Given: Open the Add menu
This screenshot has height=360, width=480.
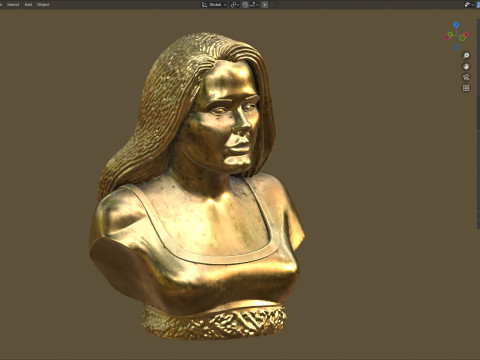Looking at the screenshot, I should point(28,5).
